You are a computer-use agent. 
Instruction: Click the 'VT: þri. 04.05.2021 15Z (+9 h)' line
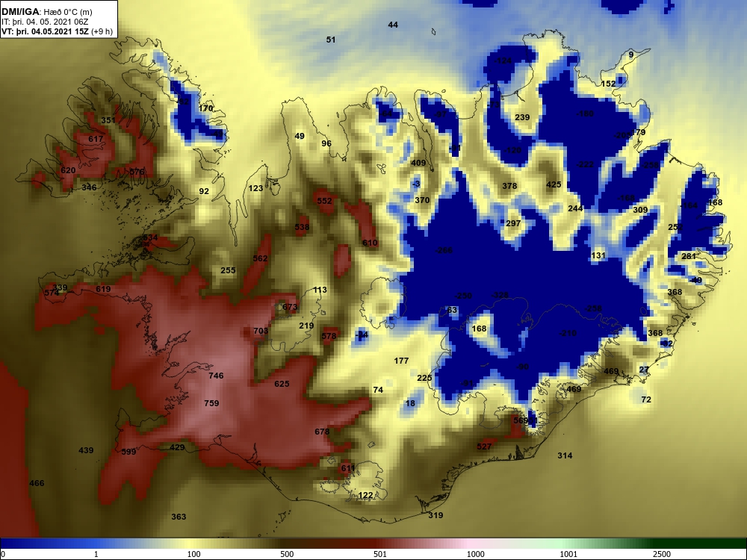[58, 31]
